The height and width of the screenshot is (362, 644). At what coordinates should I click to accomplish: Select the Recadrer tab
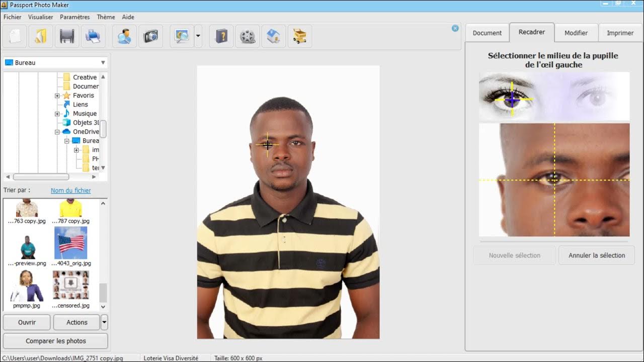coord(532,32)
